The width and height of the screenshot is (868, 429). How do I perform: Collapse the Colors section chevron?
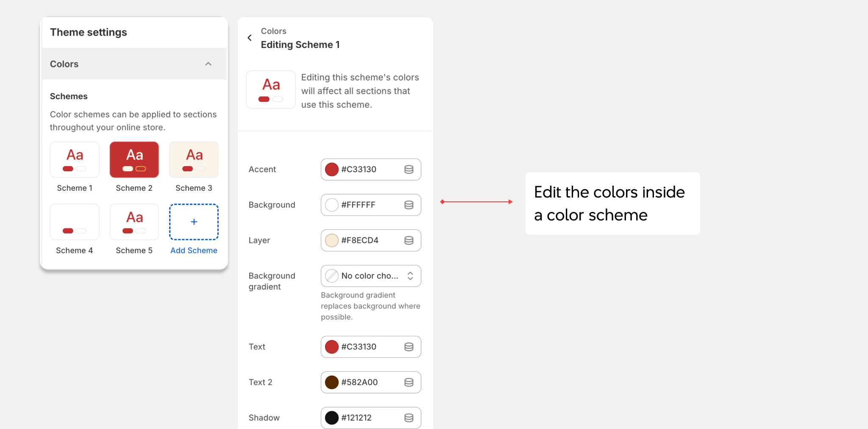pos(208,64)
